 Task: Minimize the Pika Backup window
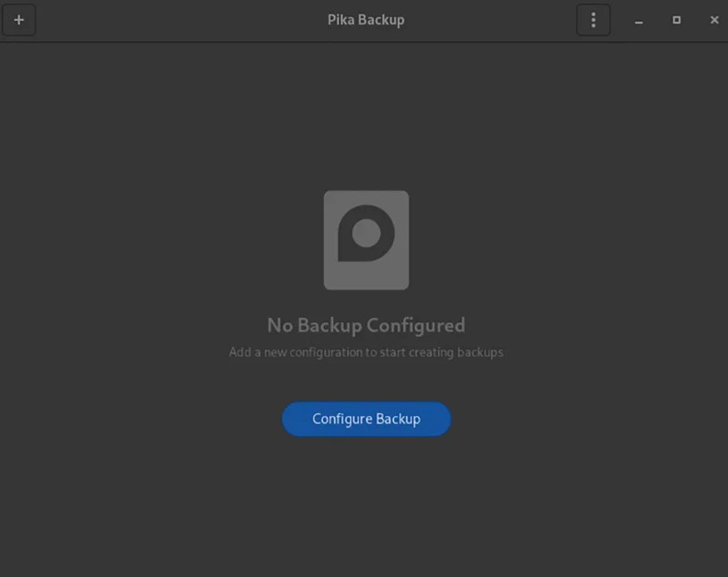[x=639, y=20]
